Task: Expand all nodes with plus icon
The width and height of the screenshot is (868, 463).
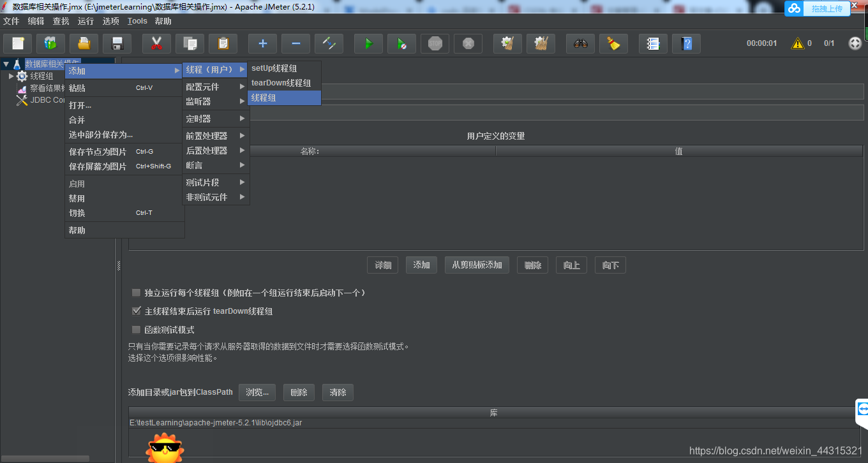Action: point(262,43)
